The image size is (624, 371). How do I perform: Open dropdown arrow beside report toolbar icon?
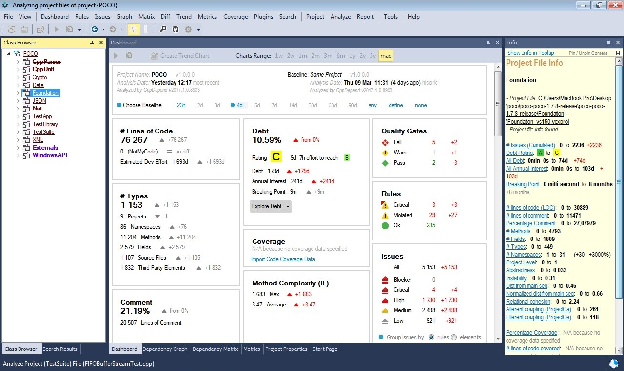[x=79, y=29]
